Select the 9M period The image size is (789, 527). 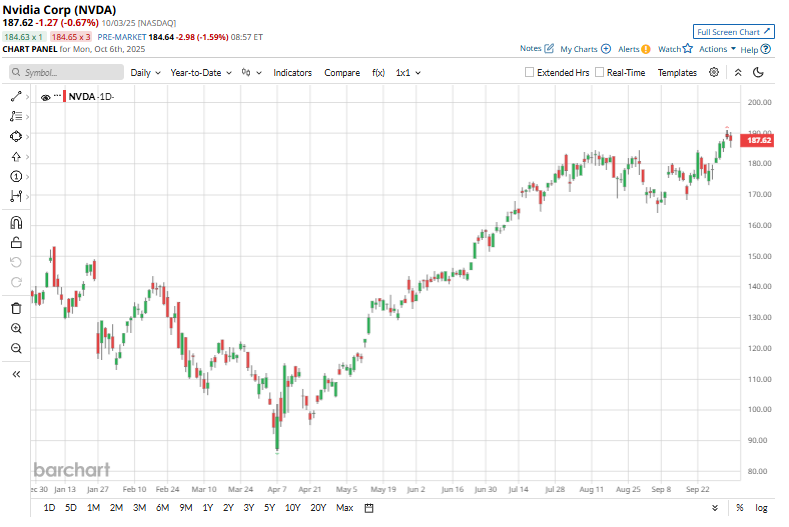coord(186,508)
